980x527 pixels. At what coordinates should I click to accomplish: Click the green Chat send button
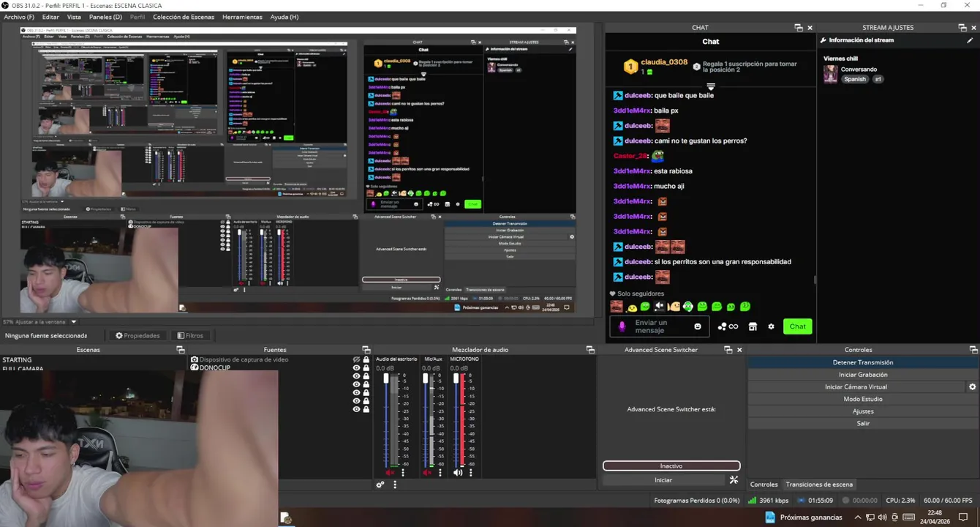797,326
